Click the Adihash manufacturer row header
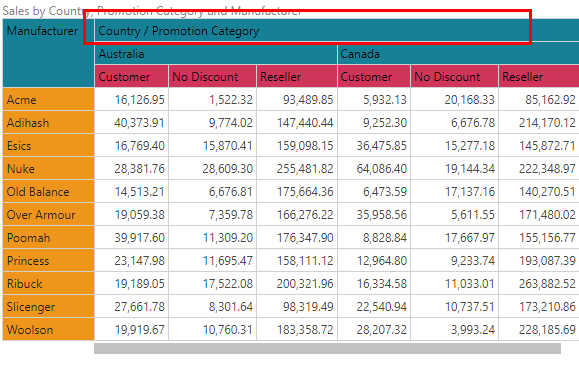The image size is (579, 366). [48, 122]
